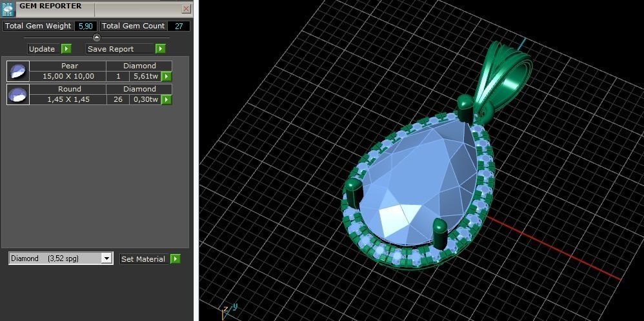Click the green arrow beside Set Material

[176, 259]
